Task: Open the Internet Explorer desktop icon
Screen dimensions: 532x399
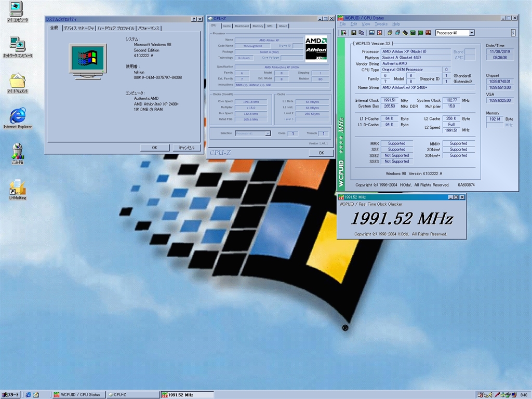Action: (17, 118)
